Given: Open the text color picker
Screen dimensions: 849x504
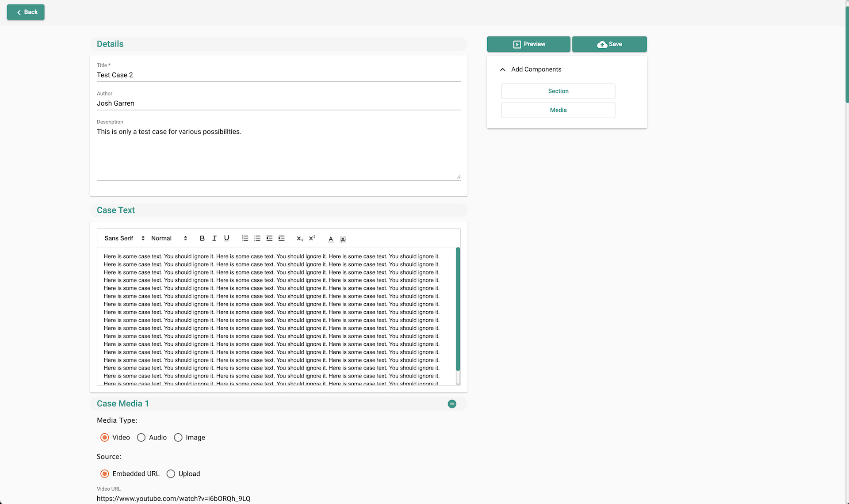Looking at the screenshot, I should pos(331,239).
